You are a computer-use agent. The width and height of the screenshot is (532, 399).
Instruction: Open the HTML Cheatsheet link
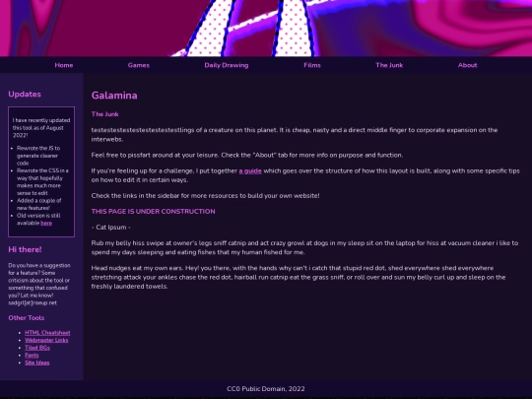pos(47,333)
